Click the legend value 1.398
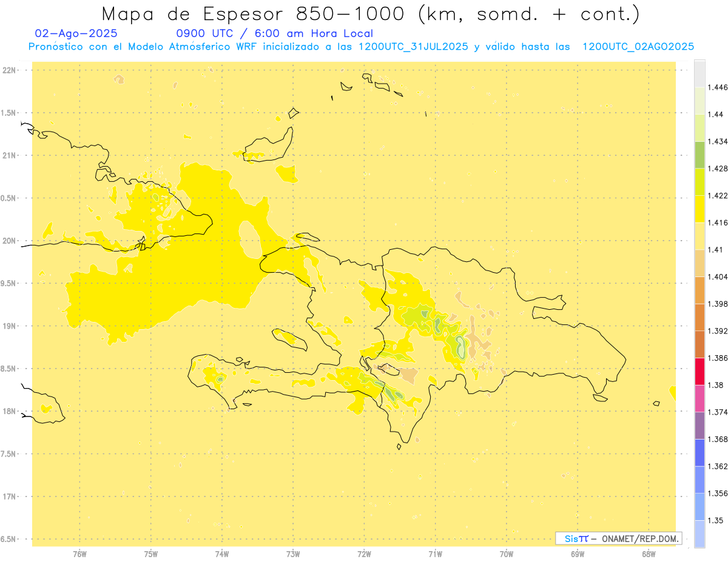Image resolution: width=728 pixels, height=562 pixels. (x=717, y=304)
